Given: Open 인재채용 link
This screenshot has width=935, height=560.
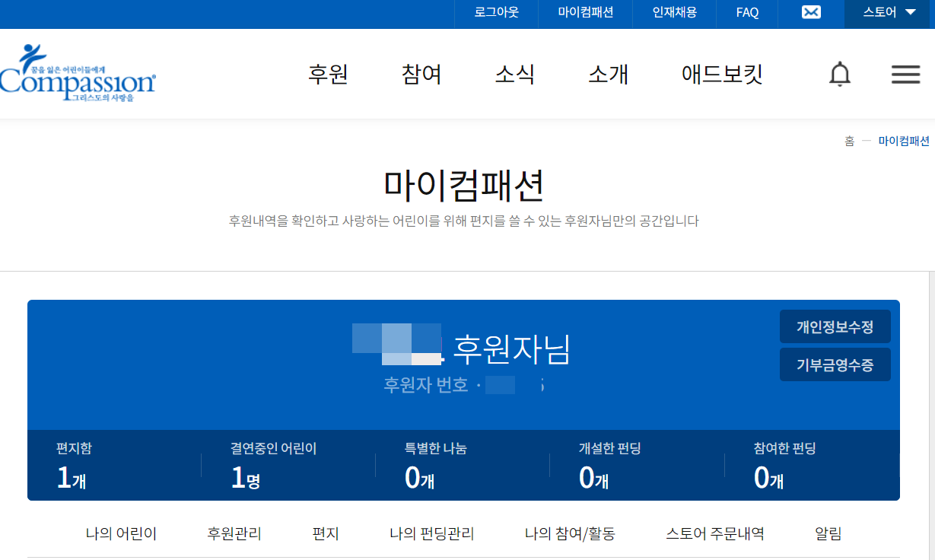Looking at the screenshot, I should pyautogui.click(x=674, y=13).
